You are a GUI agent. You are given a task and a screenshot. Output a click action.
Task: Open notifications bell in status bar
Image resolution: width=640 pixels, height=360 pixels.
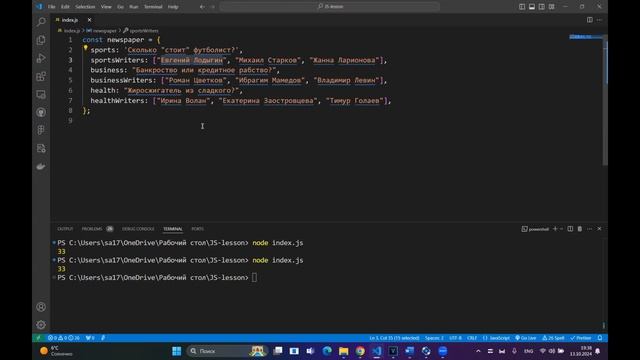point(600,338)
